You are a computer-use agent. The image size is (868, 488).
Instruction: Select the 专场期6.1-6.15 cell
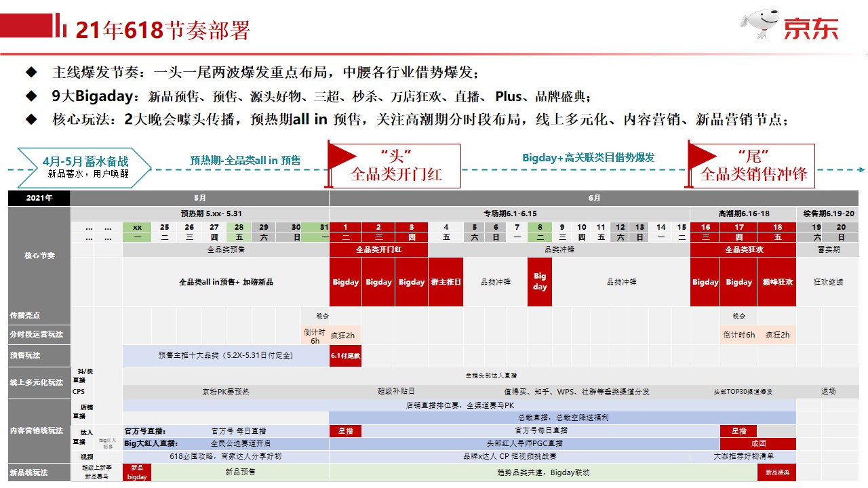click(x=510, y=213)
